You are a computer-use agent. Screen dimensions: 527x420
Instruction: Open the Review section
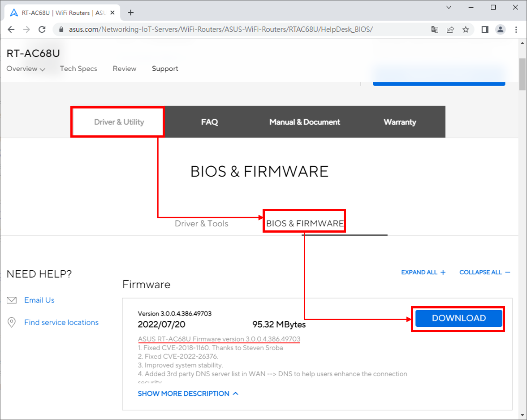[125, 69]
